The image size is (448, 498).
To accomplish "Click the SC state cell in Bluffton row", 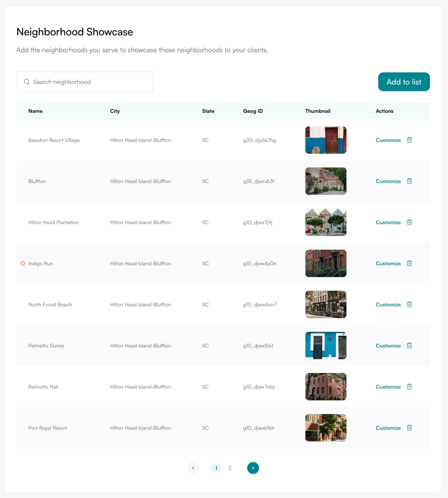I will click(205, 181).
